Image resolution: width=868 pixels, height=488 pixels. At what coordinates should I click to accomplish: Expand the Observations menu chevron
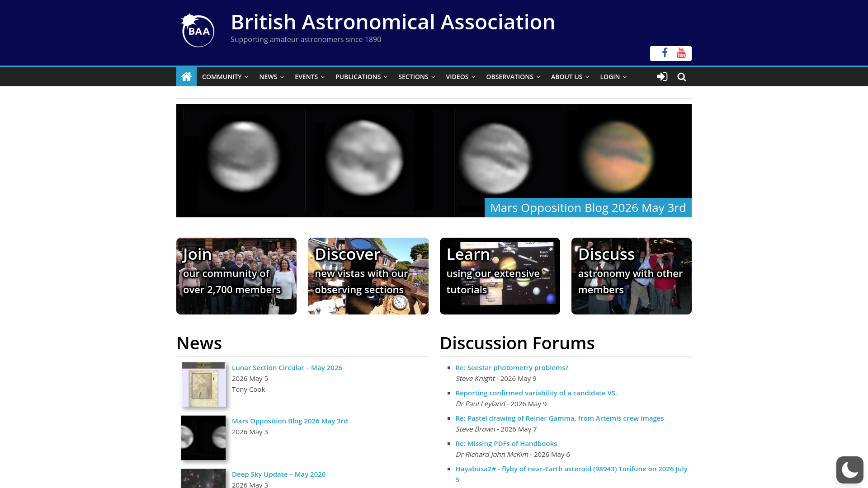[x=538, y=77]
